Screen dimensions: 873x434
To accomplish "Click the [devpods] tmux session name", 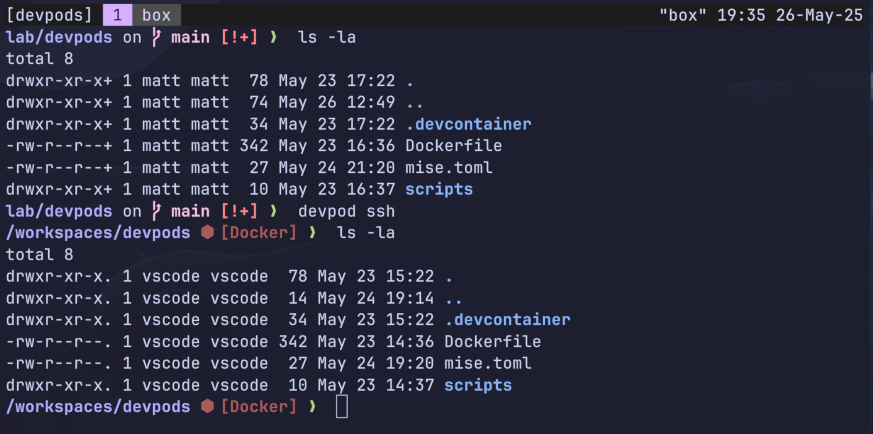I will 49,15.
